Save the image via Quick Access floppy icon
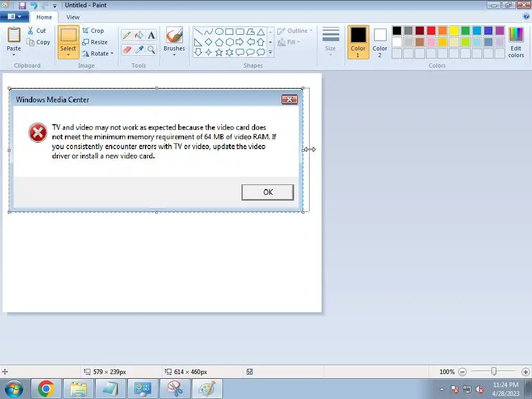 (22, 5)
